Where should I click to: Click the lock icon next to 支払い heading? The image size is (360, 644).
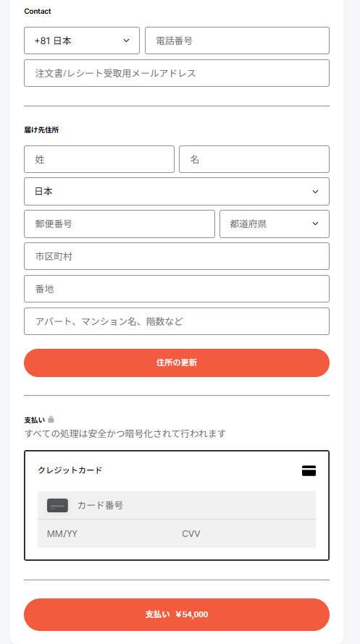(x=51, y=420)
